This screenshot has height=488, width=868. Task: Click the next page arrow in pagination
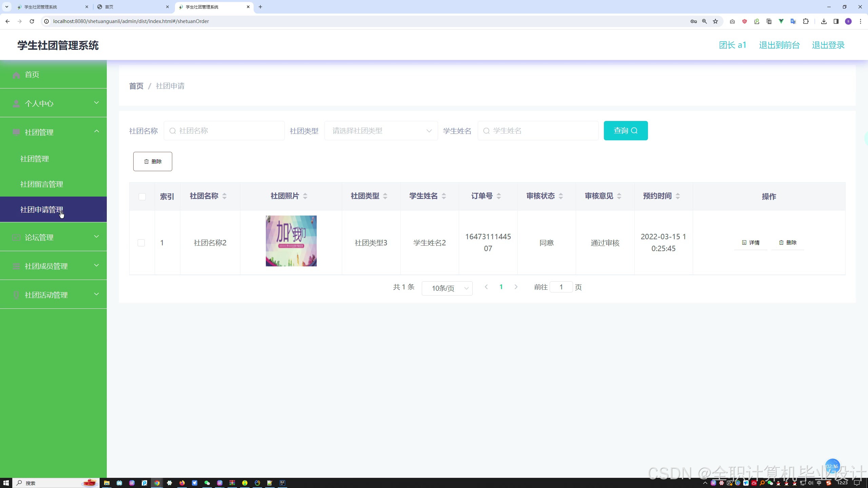click(x=516, y=287)
